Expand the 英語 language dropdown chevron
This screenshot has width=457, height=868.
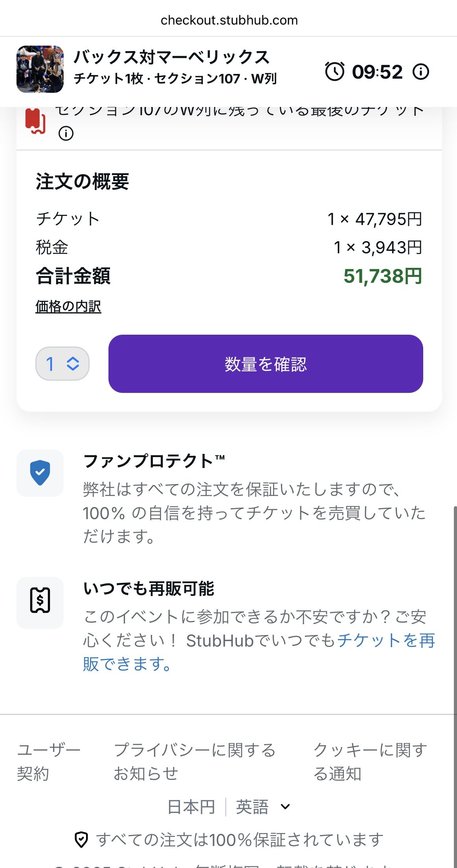pos(286,807)
